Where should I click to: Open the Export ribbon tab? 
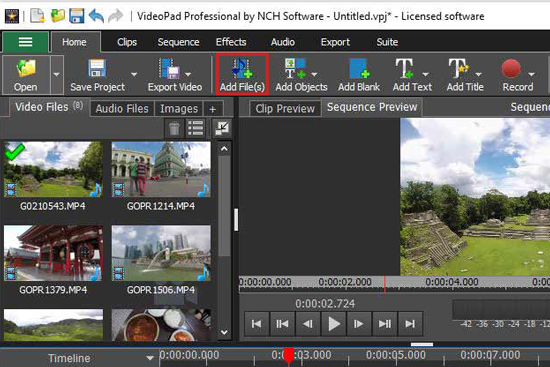pyautogui.click(x=335, y=42)
